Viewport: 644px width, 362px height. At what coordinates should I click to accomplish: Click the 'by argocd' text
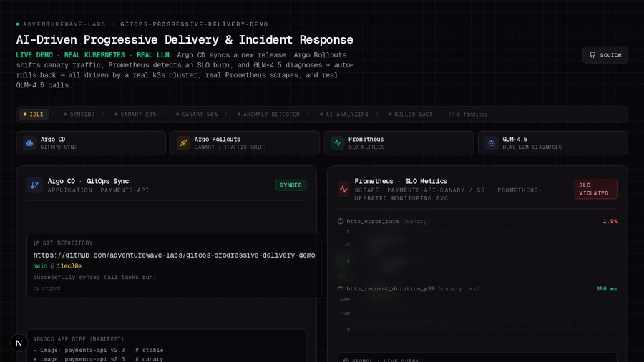47,288
